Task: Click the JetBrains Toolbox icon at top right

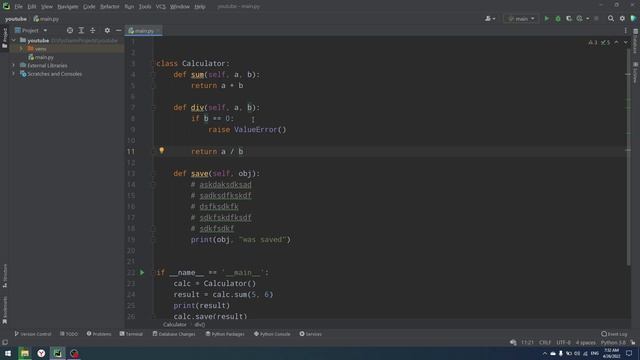Action: 633,19
